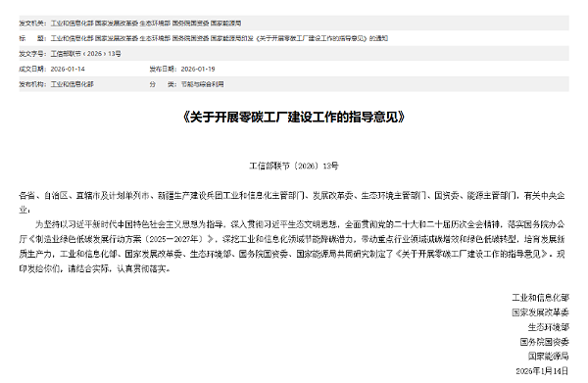Select the 标题 row document title text
Screen dimensions: 588x383
(x=220, y=38)
